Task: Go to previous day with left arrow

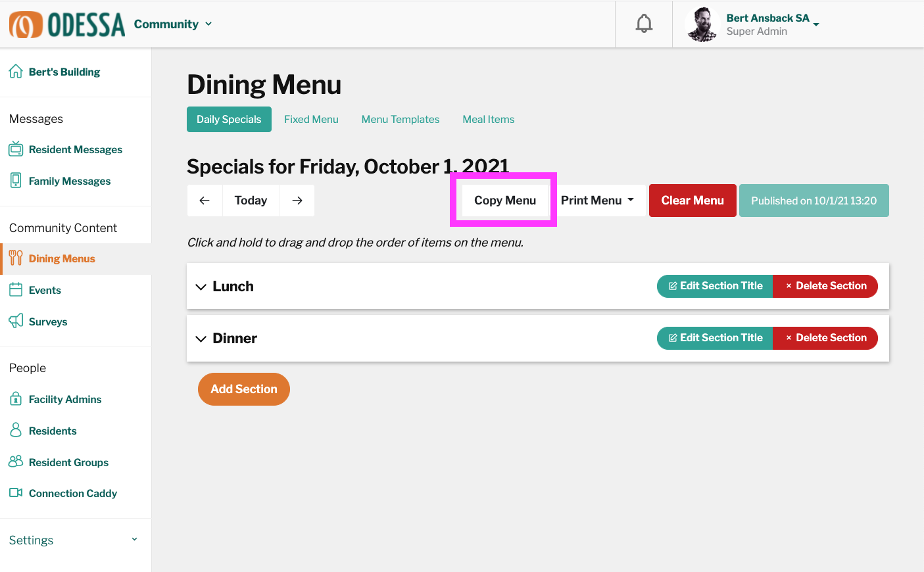Action: (x=205, y=201)
